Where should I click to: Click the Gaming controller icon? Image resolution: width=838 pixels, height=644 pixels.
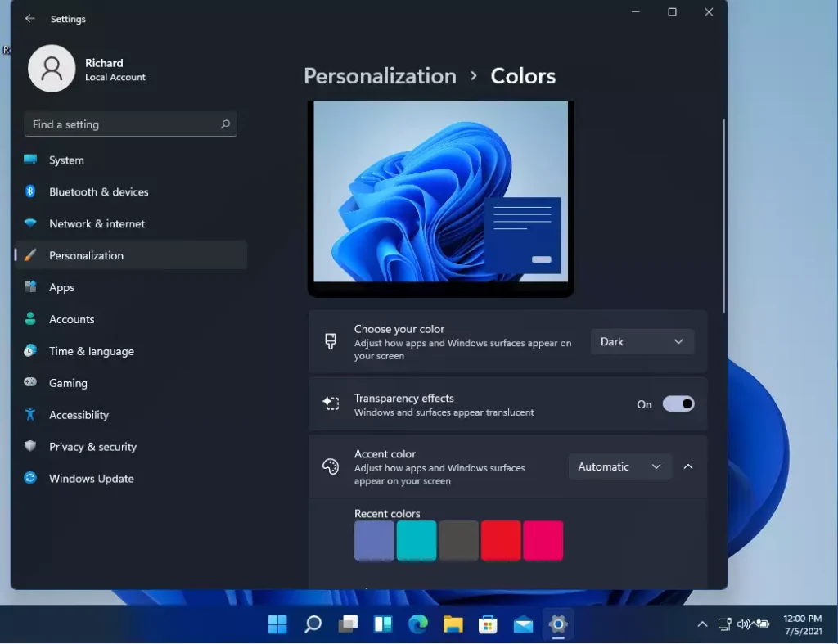point(30,382)
